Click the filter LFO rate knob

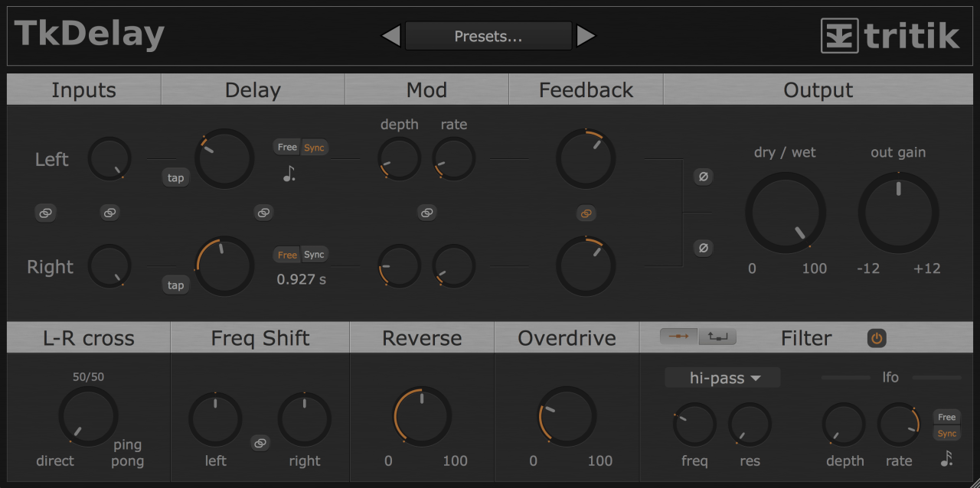click(x=899, y=425)
